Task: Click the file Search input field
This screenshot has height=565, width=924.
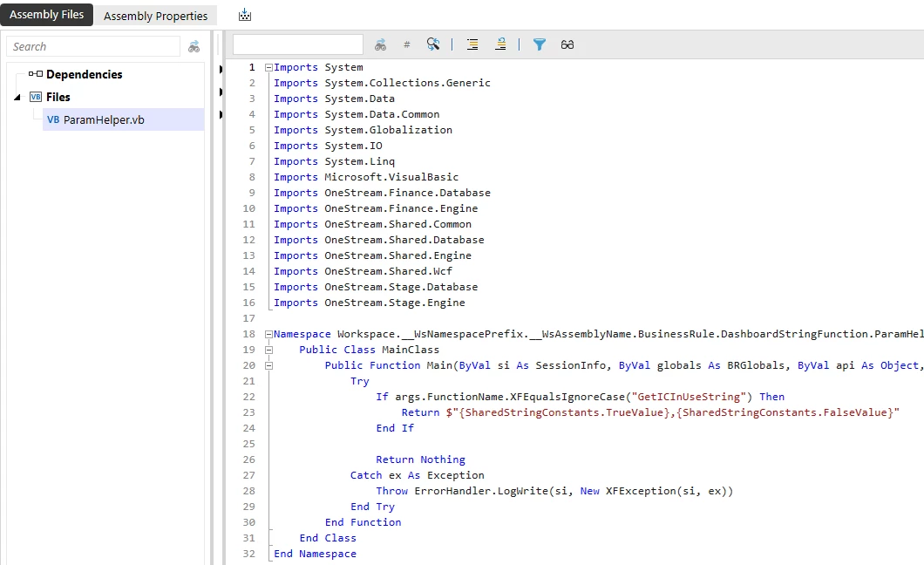Action: 93,46
